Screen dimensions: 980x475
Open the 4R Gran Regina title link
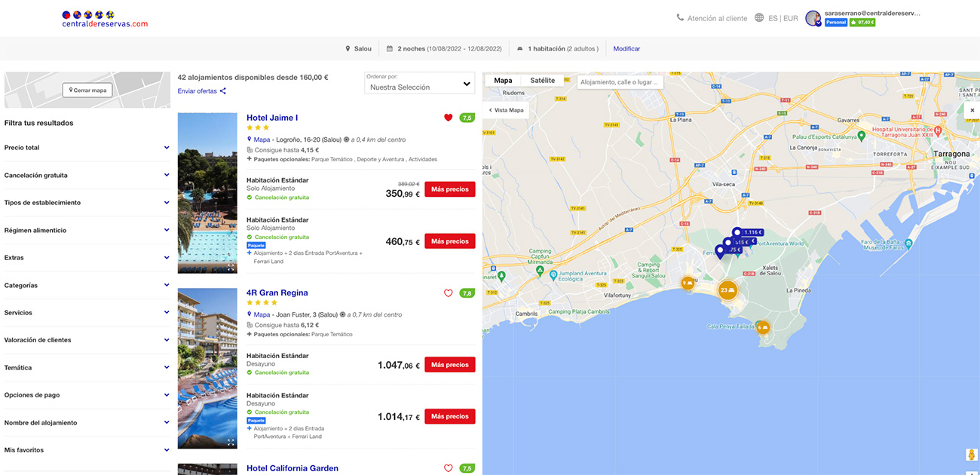pyautogui.click(x=277, y=293)
